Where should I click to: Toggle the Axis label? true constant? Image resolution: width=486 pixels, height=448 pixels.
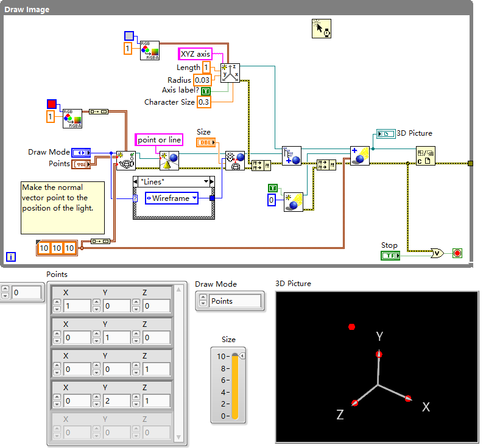coord(206,91)
